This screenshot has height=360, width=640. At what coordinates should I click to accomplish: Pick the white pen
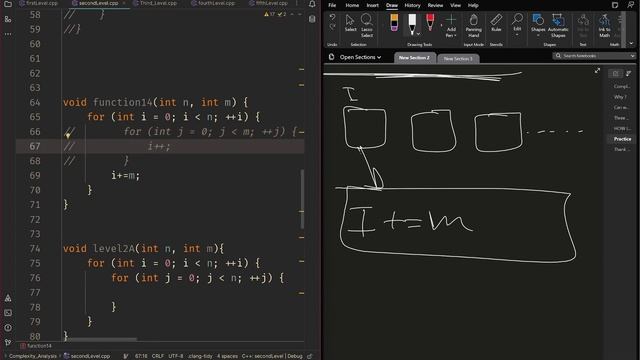point(412,23)
